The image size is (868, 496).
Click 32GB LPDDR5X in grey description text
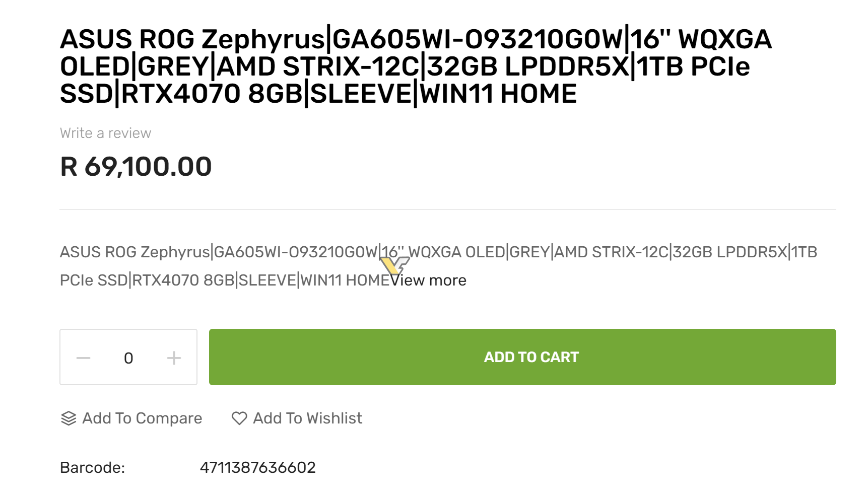coord(730,252)
